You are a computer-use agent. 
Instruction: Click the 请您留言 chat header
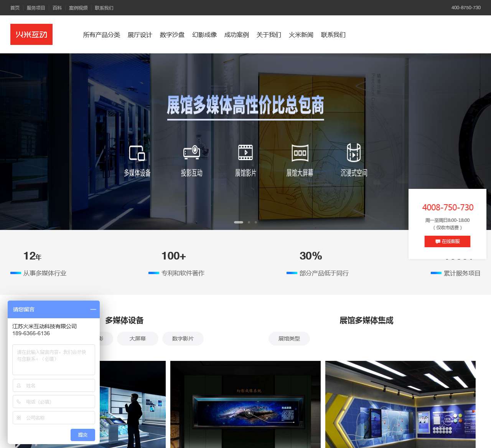(54, 309)
